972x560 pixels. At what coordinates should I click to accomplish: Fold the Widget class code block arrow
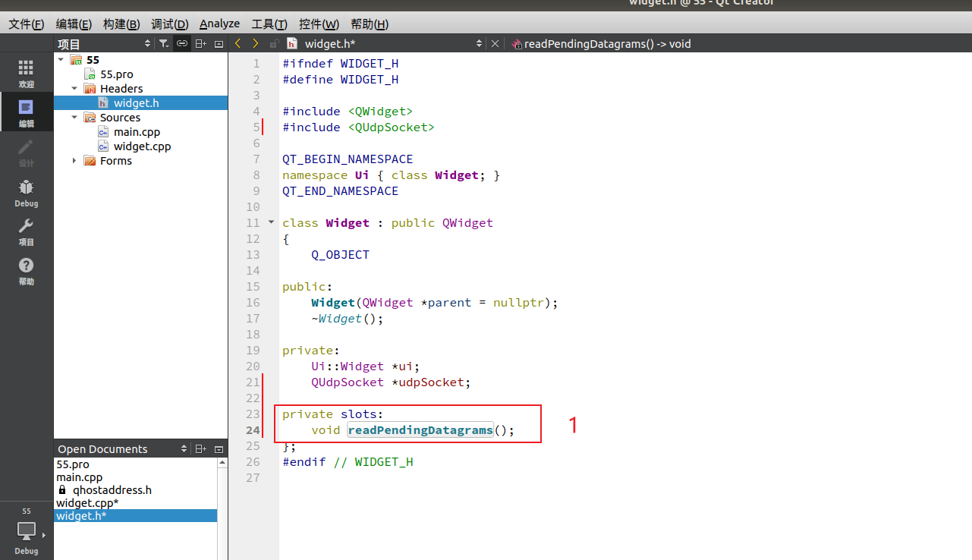[272, 222]
